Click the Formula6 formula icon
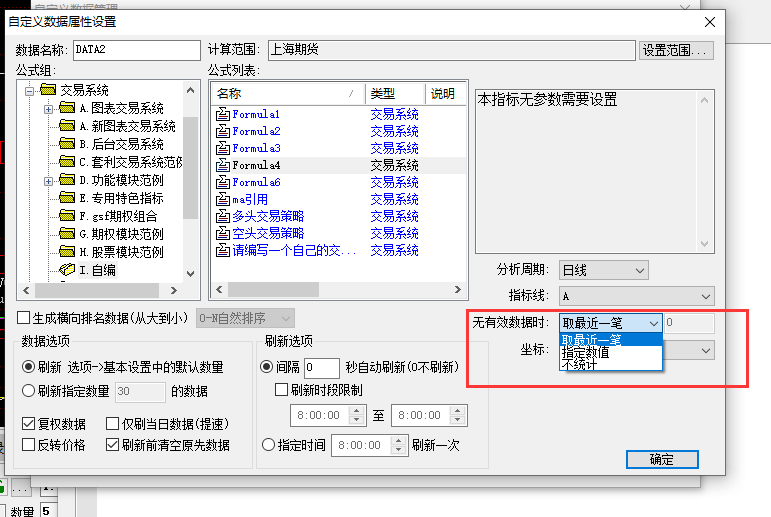Image resolution: width=771 pixels, height=517 pixels. (223, 182)
